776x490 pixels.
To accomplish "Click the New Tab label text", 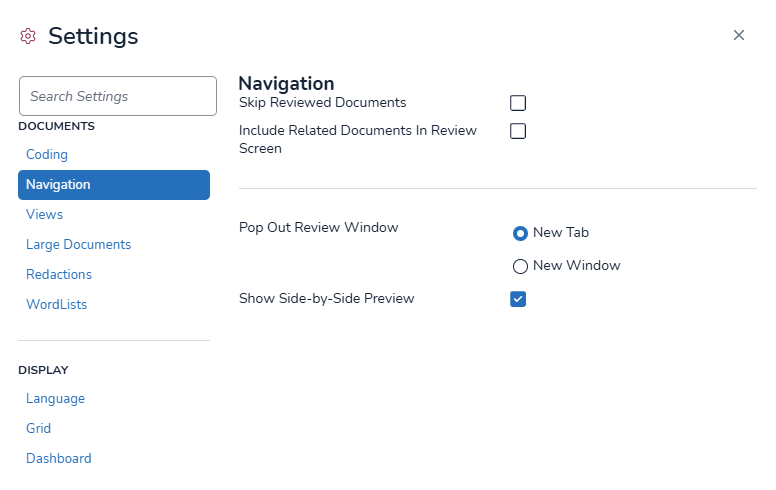I will click(560, 233).
